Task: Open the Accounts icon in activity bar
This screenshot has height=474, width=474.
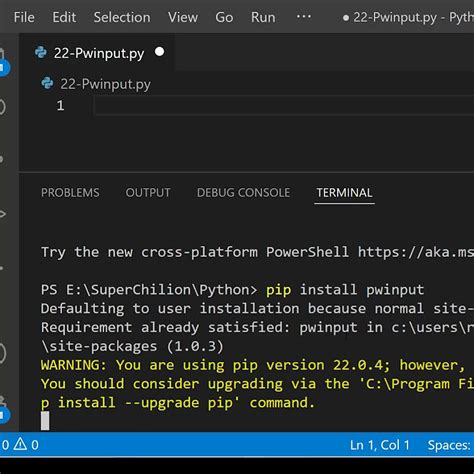Action: [3, 353]
